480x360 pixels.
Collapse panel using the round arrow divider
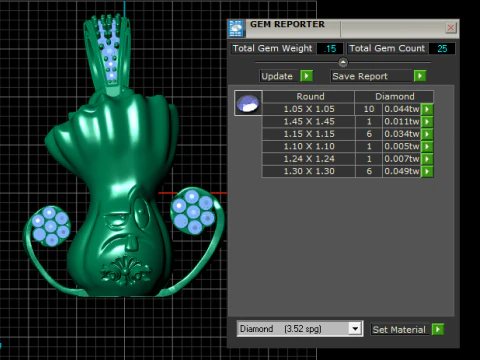(343, 62)
